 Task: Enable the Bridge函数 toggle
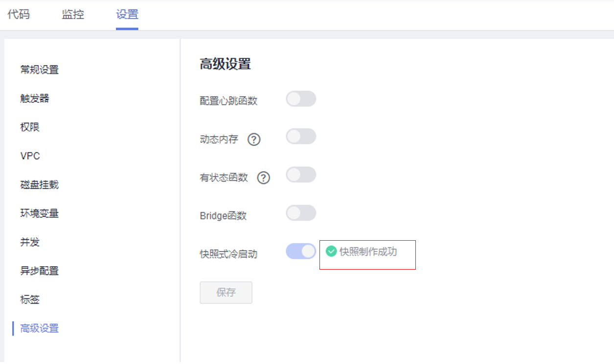click(x=301, y=213)
